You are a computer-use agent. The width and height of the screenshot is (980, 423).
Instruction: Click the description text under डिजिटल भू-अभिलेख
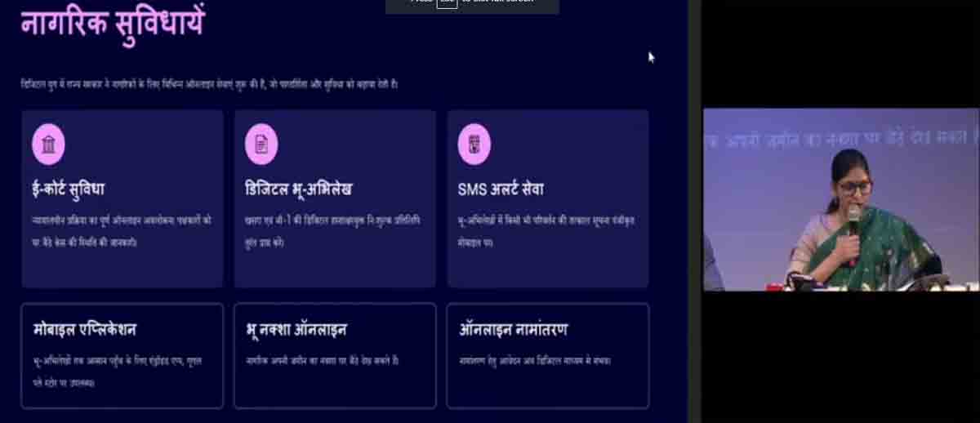click(x=332, y=232)
